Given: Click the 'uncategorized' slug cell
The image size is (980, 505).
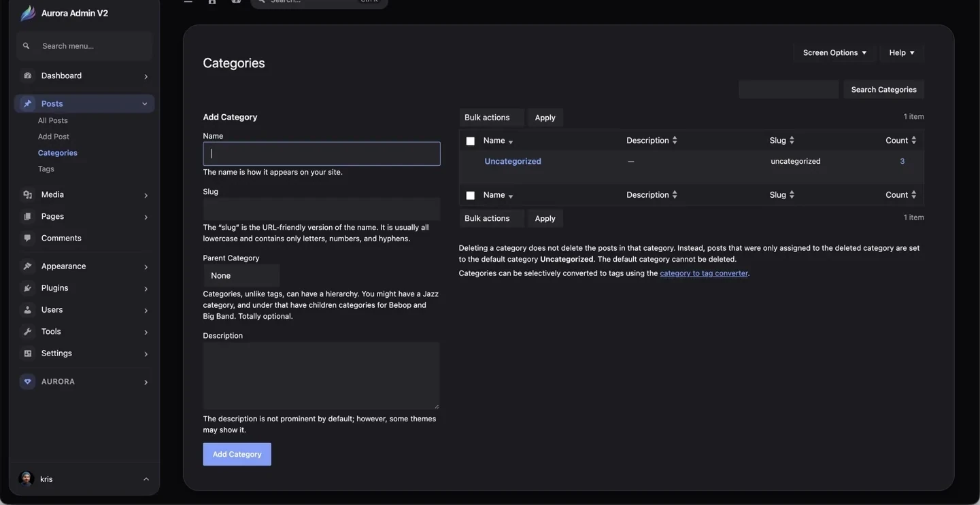Looking at the screenshot, I should [x=796, y=161].
